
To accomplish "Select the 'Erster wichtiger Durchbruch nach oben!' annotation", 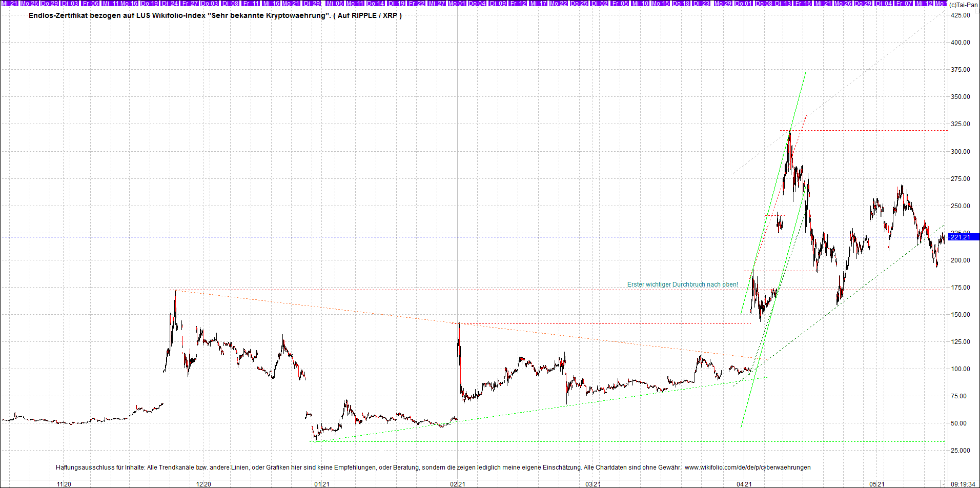I will 683,284.
